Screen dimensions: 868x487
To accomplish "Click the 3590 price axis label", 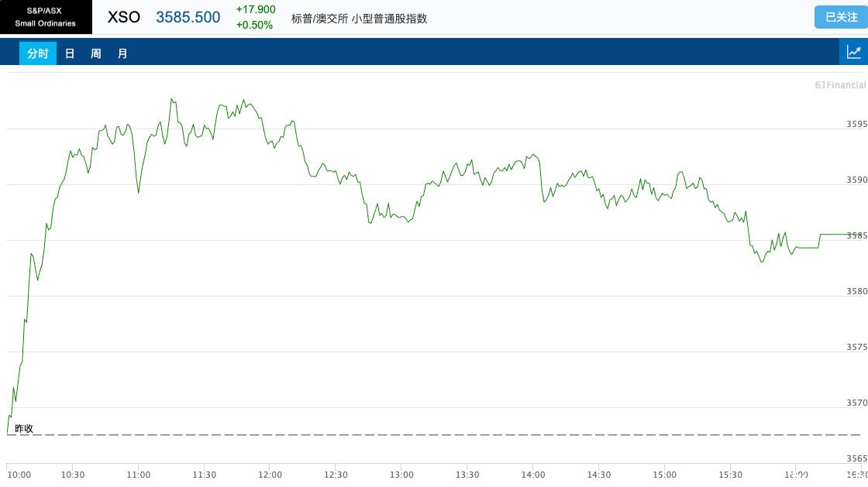I will [856, 180].
